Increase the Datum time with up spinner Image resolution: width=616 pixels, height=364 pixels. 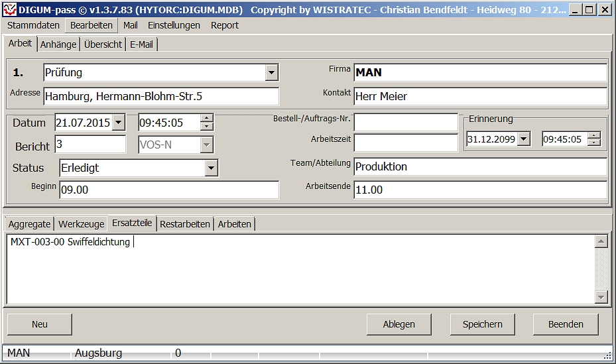[207, 119]
